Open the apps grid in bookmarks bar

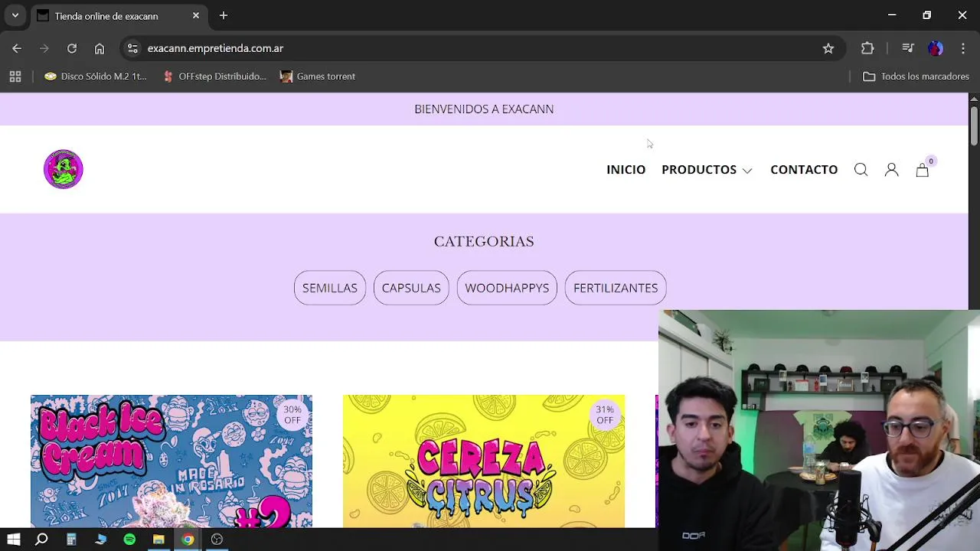pos(15,77)
